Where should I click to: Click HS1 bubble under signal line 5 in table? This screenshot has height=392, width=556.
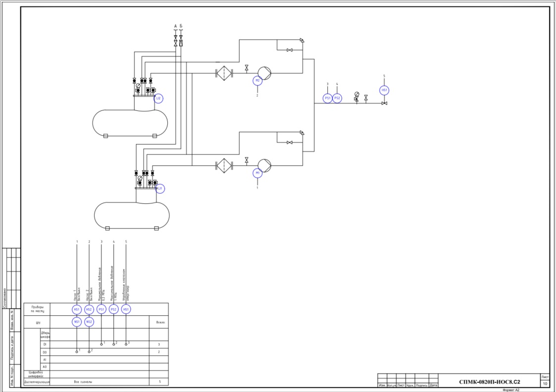point(126,309)
